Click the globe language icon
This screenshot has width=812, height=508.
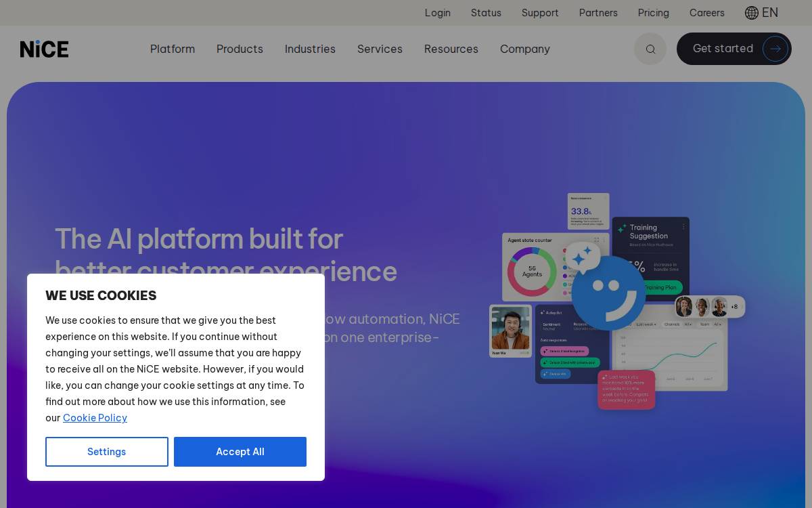point(752,13)
